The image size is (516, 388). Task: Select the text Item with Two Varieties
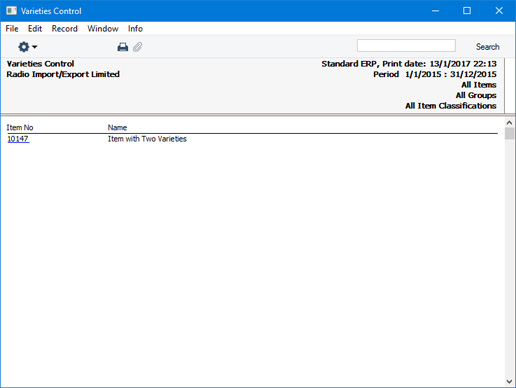(x=147, y=139)
